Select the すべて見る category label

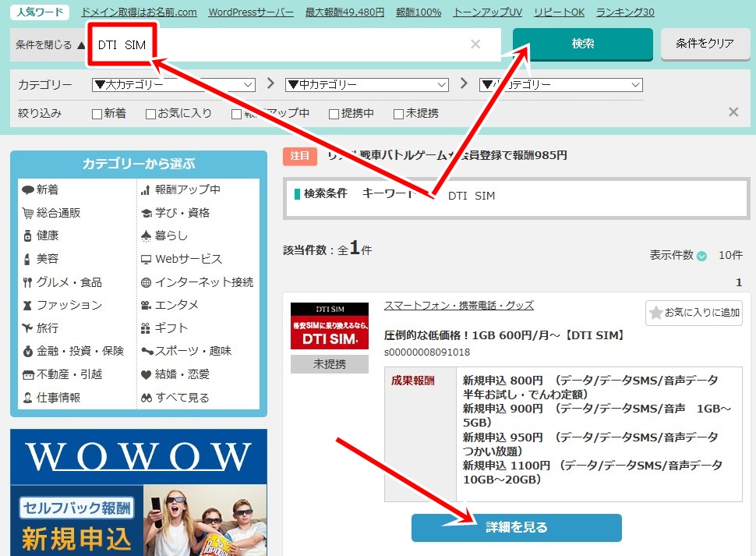[x=182, y=398]
